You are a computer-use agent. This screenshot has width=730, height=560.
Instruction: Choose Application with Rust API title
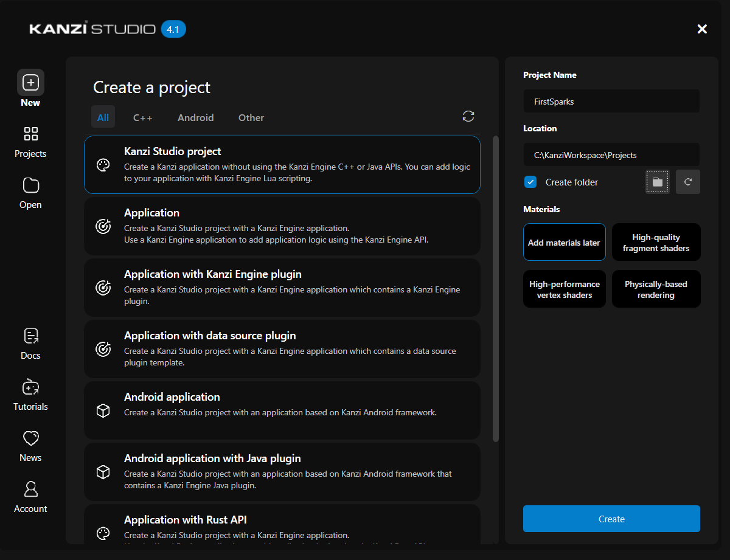point(186,520)
